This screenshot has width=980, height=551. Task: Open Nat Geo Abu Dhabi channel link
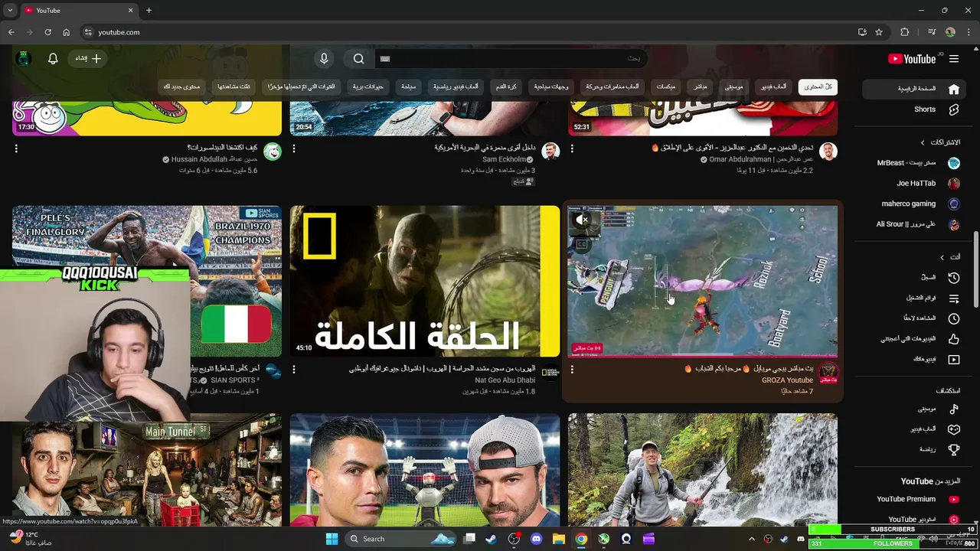click(x=505, y=380)
